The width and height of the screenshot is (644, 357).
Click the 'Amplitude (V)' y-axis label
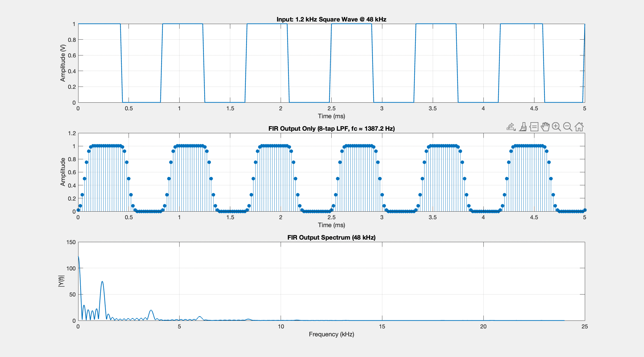(63, 63)
